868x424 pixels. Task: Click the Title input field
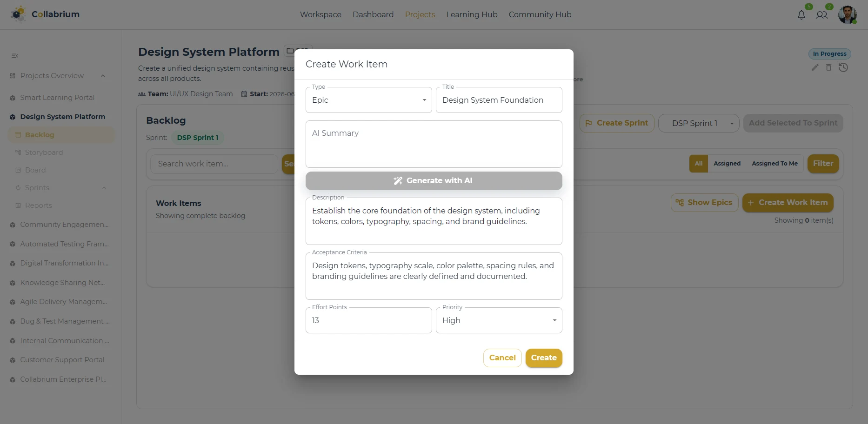point(499,100)
